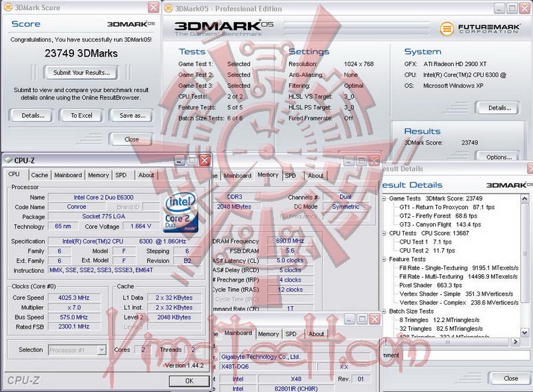This screenshot has width=533, height=392.
Task: Click Futuremark Corporation logo
Action: pyautogui.click(x=480, y=29)
